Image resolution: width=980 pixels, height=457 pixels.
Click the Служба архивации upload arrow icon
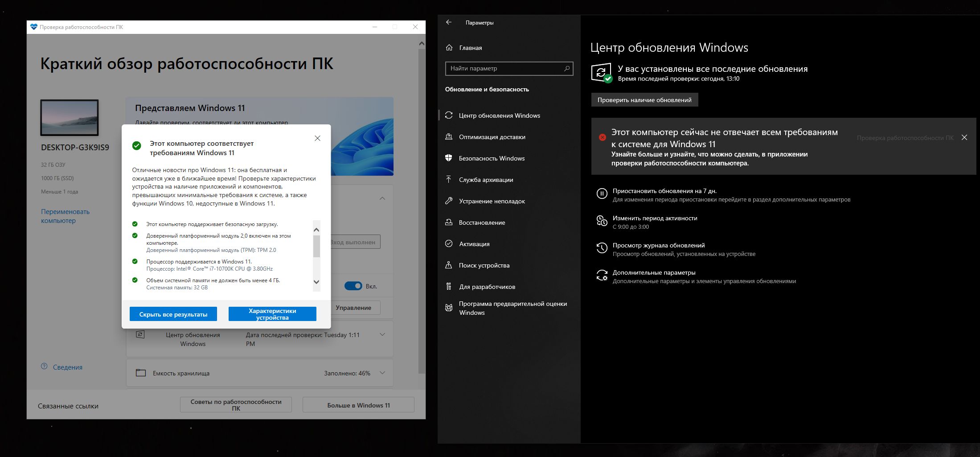click(449, 179)
